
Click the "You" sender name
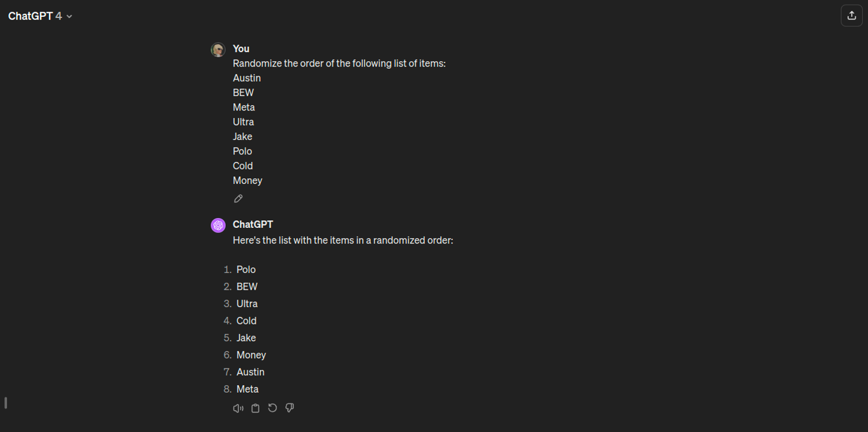tap(241, 49)
